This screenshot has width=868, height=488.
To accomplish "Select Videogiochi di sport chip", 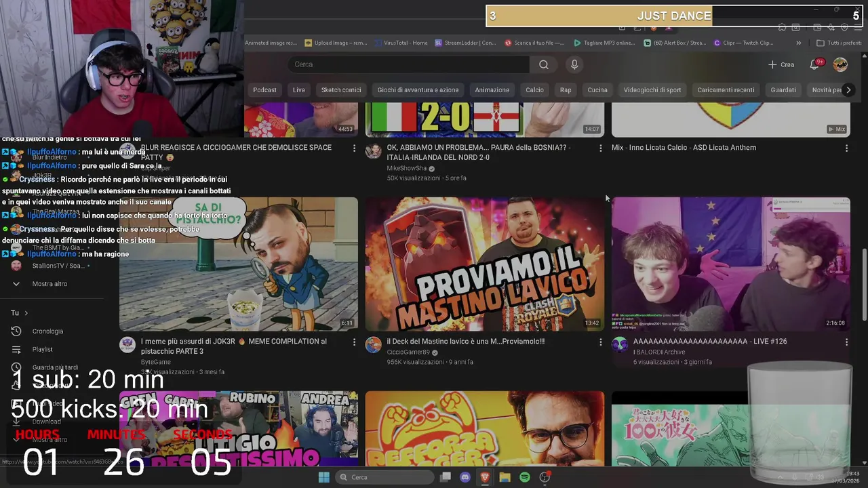I will tap(652, 89).
